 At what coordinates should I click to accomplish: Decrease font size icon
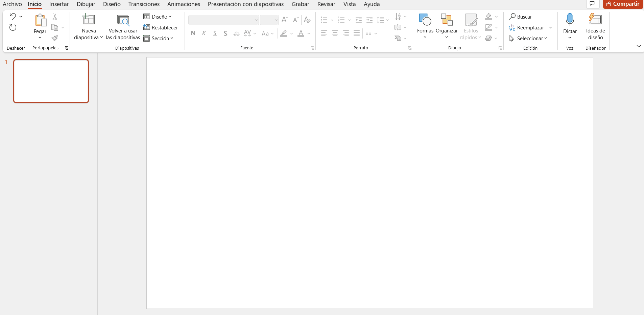[x=296, y=20]
